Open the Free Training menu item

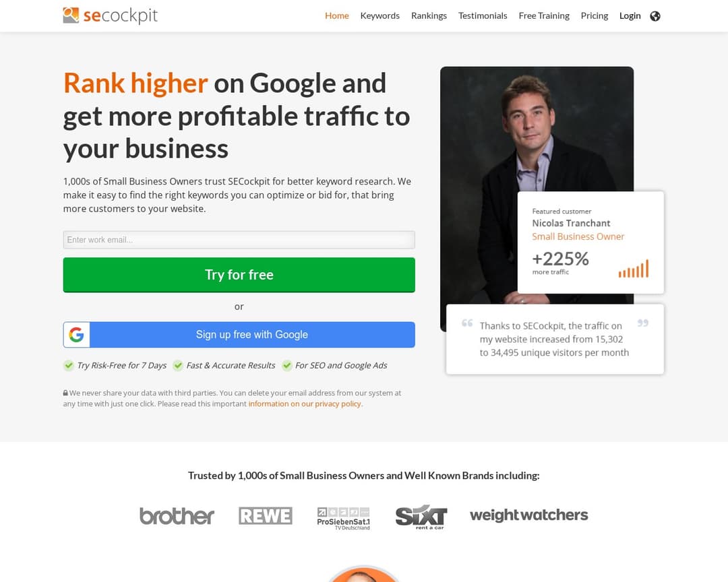544,15
